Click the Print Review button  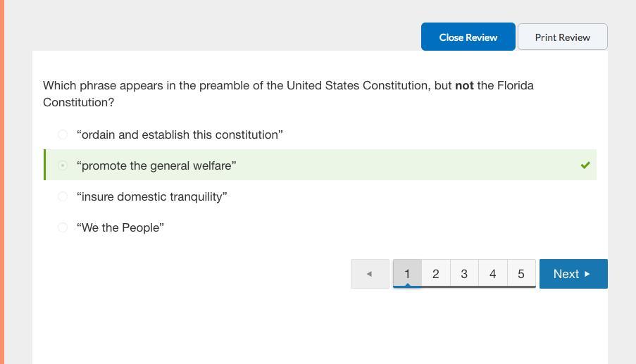[x=562, y=37]
